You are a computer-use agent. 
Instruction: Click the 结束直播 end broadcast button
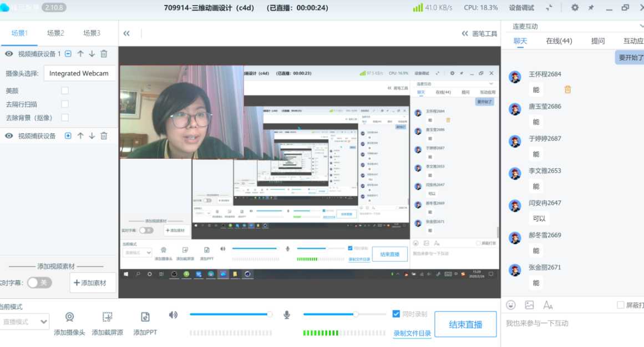[x=465, y=325]
